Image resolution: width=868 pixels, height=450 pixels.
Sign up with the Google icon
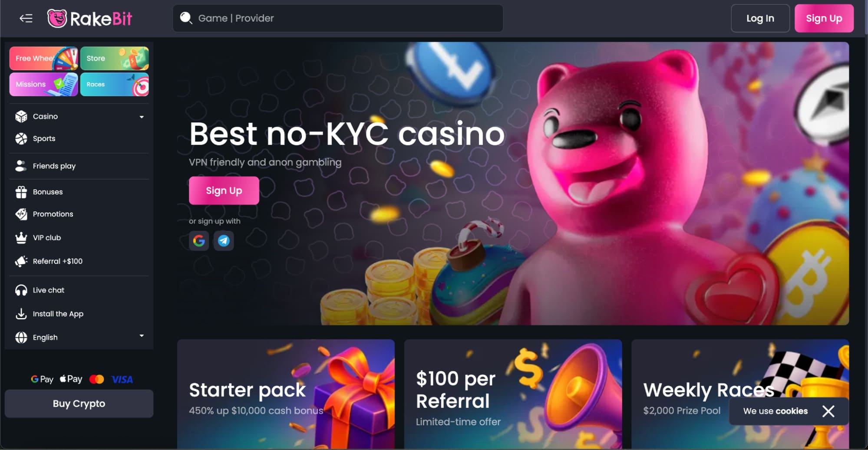click(199, 240)
